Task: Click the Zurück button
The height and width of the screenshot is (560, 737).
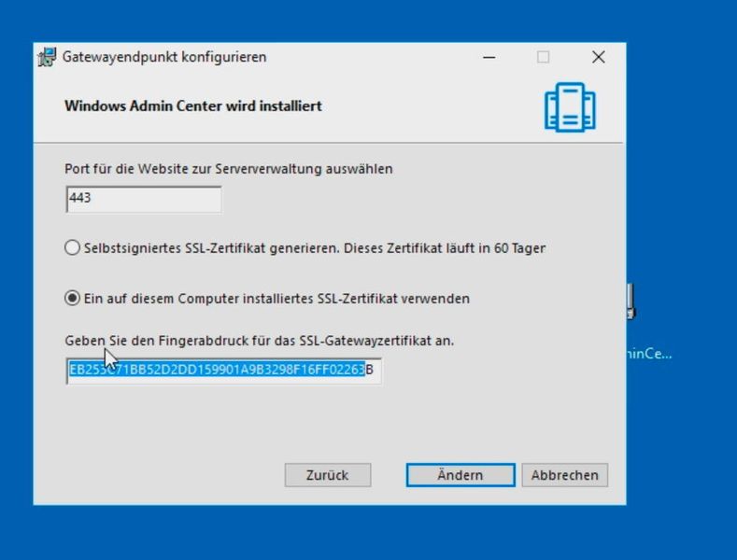Action: 328,475
